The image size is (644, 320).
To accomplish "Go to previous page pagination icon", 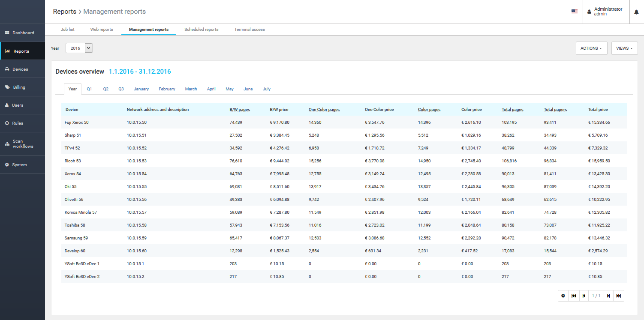I will coord(584,296).
